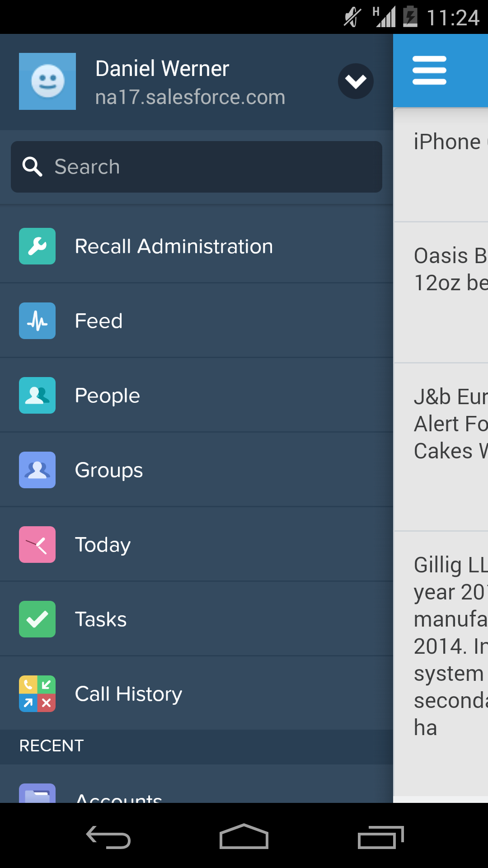Open the Call History grid icon
Image resolution: width=488 pixels, height=868 pixels.
pos(37,694)
